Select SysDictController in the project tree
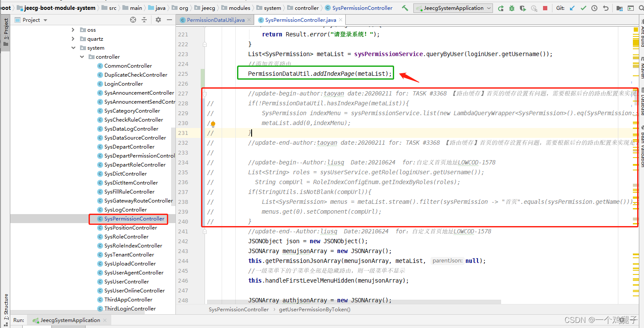This screenshot has width=644, height=328. tap(125, 174)
